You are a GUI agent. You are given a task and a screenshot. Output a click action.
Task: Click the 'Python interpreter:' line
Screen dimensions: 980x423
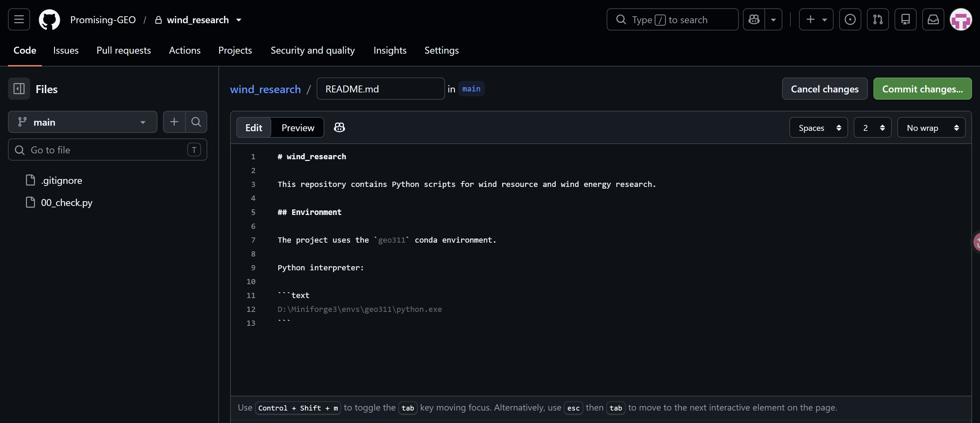[x=321, y=268]
